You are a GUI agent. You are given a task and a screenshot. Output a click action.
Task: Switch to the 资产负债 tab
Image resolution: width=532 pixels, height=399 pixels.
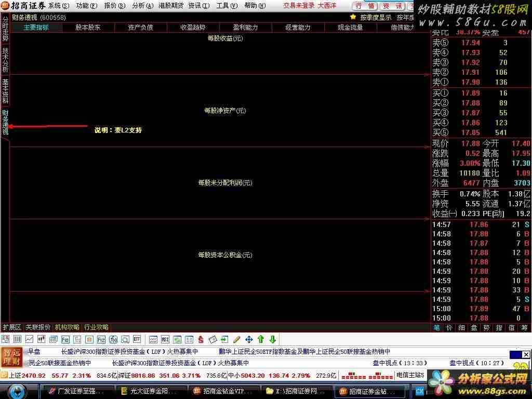140,28
